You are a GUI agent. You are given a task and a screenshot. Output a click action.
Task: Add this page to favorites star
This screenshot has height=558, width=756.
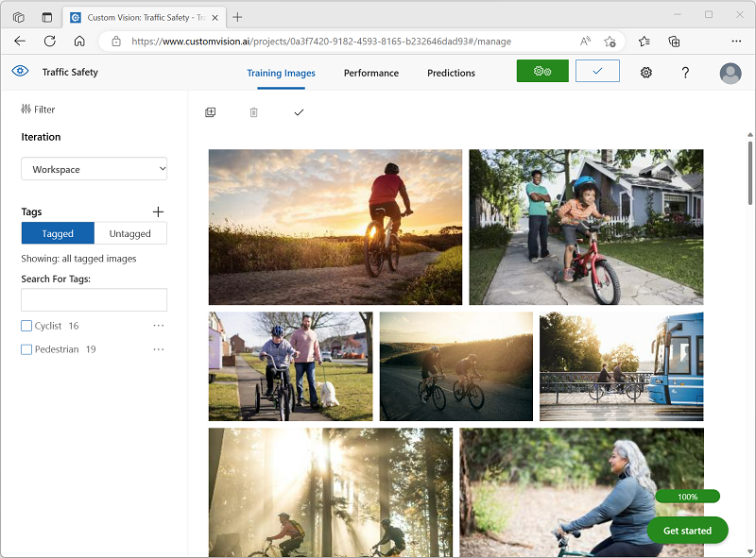tap(610, 42)
